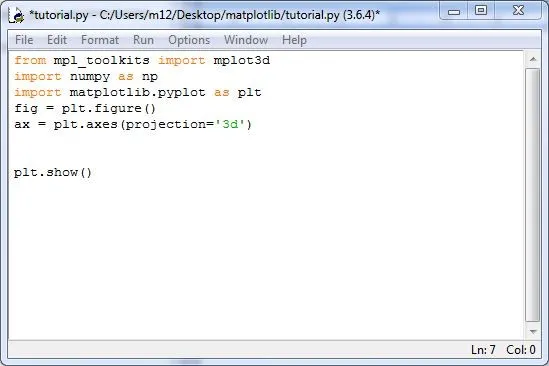Viewport: 549px width, 366px height.
Task: Click 'numpy' in the second line
Action: click(x=90, y=77)
